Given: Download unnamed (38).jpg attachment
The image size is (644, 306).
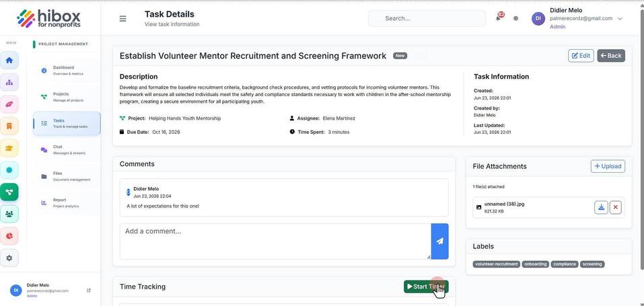Looking at the screenshot, I should 602,207.
